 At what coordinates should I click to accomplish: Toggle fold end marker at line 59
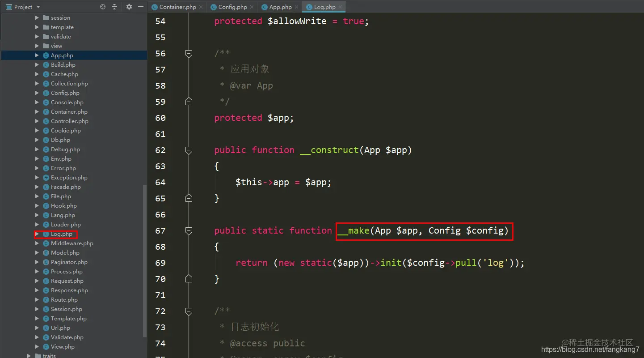[x=189, y=102]
